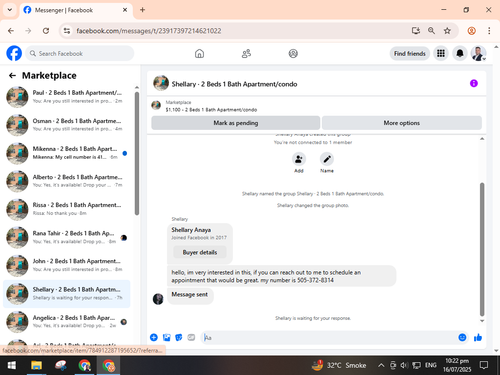The width and height of the screenshot is (500, 375).
Task: Select the Messenger | Facebook tab
Action: click(x=76, y=10)
